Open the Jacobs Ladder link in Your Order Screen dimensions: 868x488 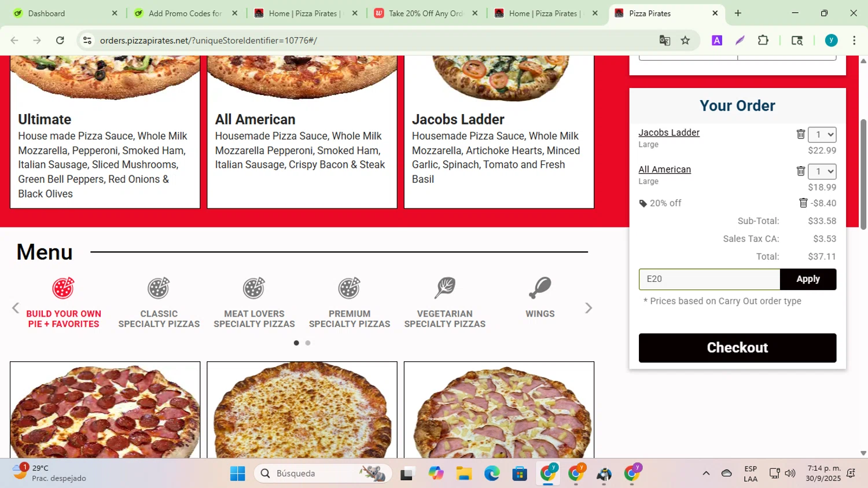point(669,133)
